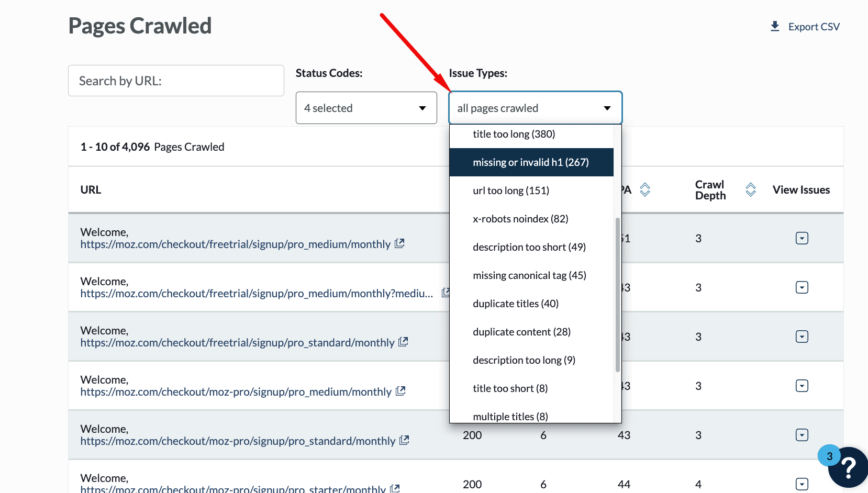868x493 pixels.
Task: Open the Issue Types dropdown
Action: (x=535, y=108)
